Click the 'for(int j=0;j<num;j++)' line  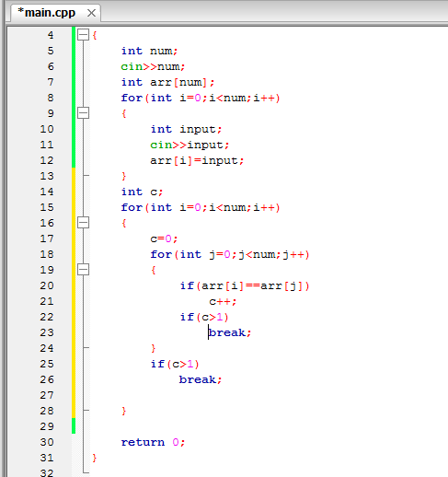(x=230, y=254)
